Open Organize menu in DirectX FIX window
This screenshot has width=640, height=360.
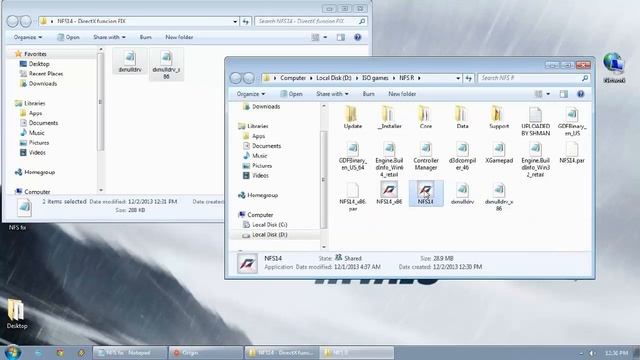pyautogui.click(x=27, y=37)
